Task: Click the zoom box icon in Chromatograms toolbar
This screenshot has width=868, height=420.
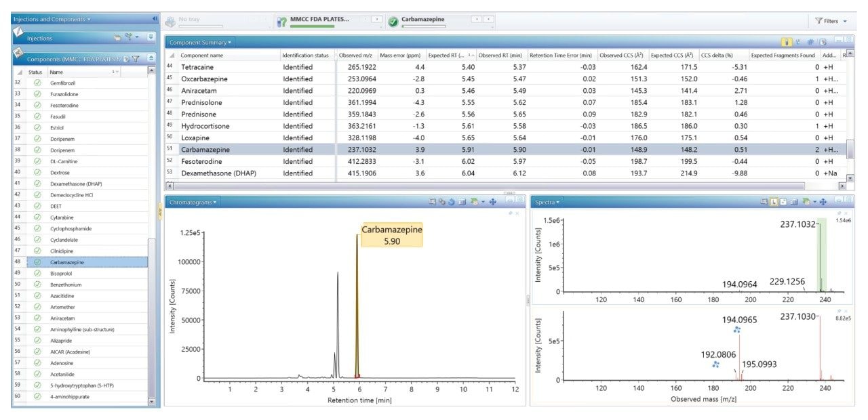Action: pyautogui.click(x=432, y=201)
